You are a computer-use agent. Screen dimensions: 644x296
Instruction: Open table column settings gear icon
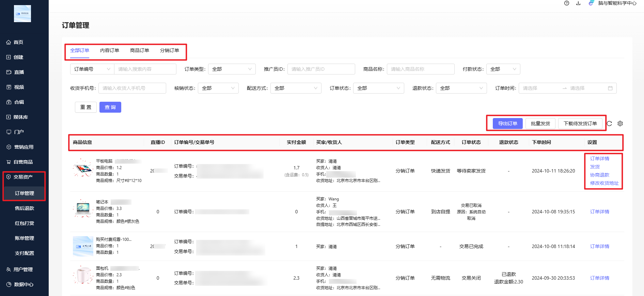tap(620, 124)
